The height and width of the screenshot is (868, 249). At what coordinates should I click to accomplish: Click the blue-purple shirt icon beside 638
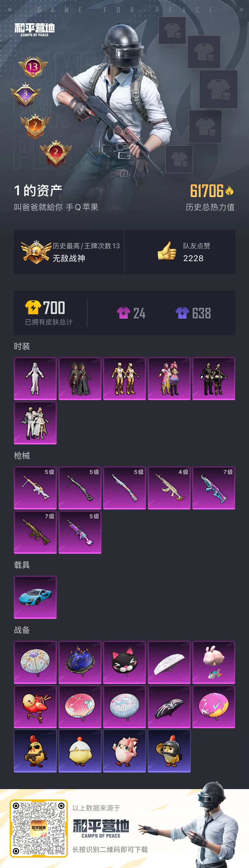(x=182, y=313)
